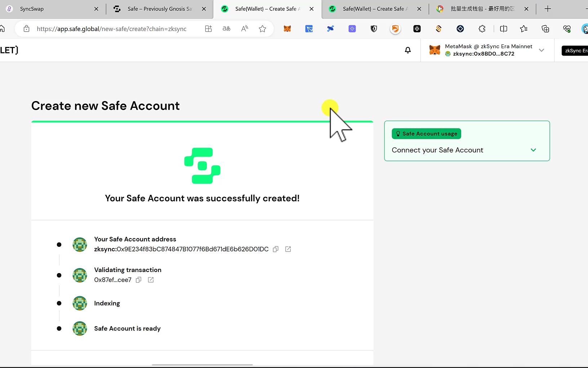Open the MetaMask fox extension
Viewport: 588px width, 368px height.
pos(287,29)
